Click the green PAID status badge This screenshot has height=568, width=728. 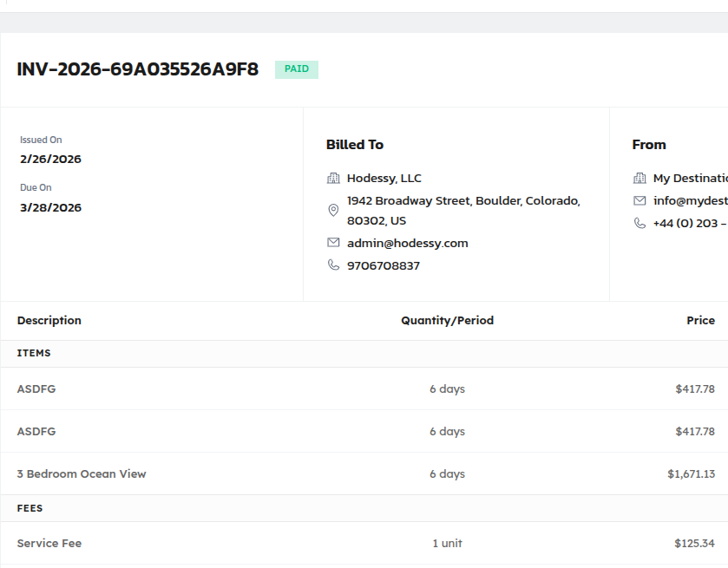(x=297, y=69)
